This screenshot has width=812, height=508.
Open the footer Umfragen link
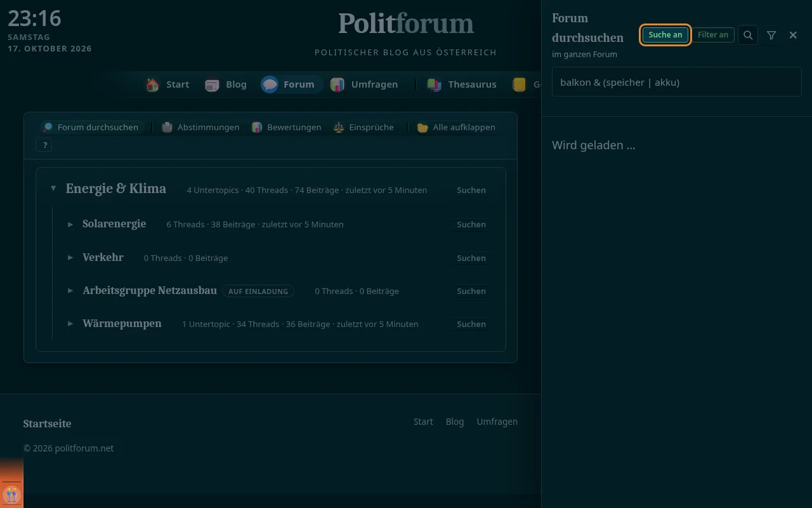[497, 422]
